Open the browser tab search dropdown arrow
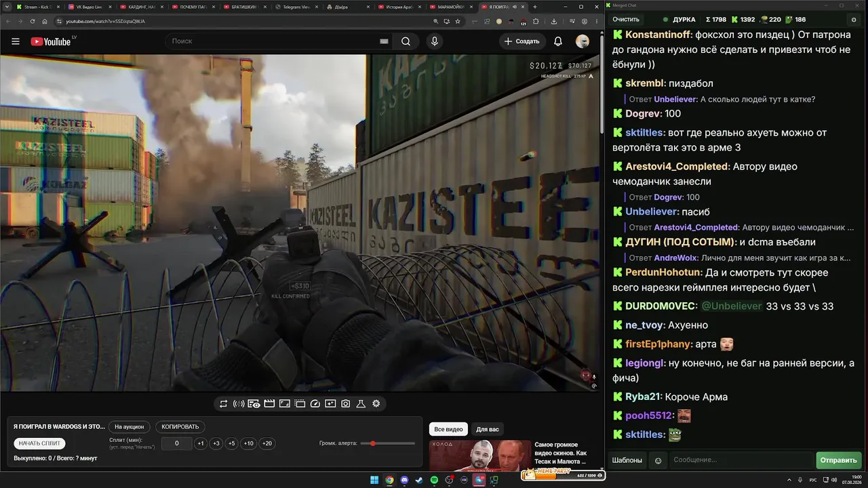Viewport: 868px width, 488px height. [x=7, y=7]
